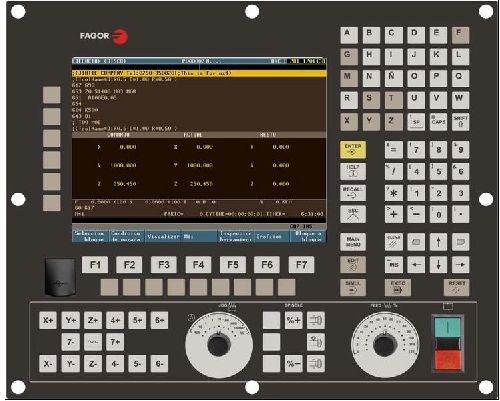
Task: Start spindle clockwise with top spindle key
Action: pos(316,320)
